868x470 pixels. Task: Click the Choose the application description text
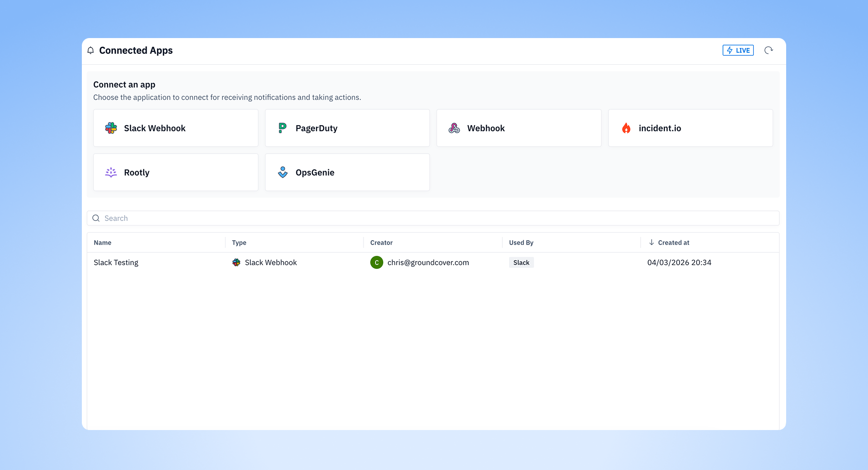click(x=227, y=98)
